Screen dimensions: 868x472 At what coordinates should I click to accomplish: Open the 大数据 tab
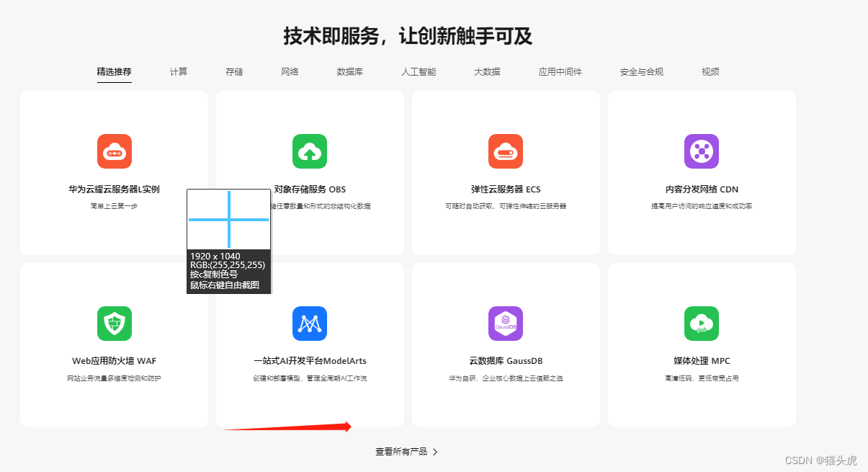tap(487, 72)
